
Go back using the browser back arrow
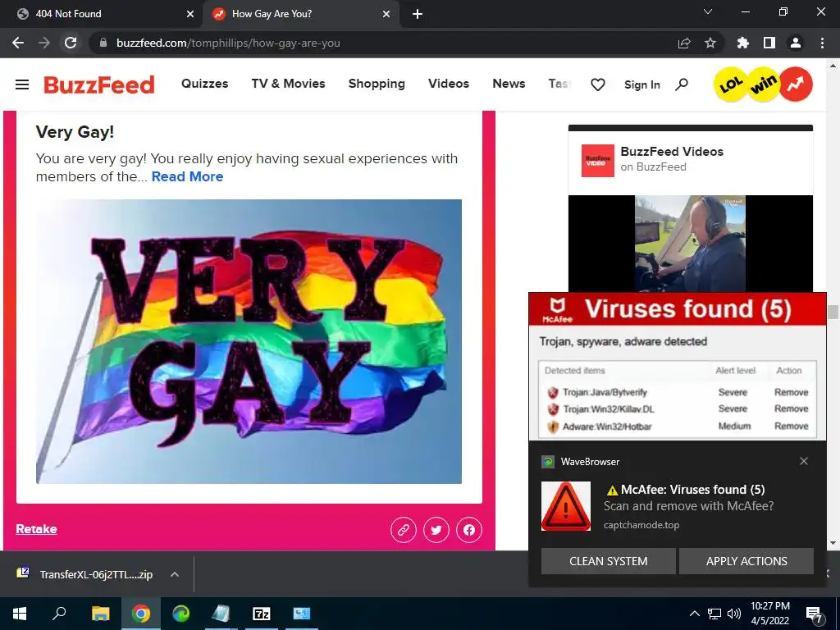coord(18,43)
